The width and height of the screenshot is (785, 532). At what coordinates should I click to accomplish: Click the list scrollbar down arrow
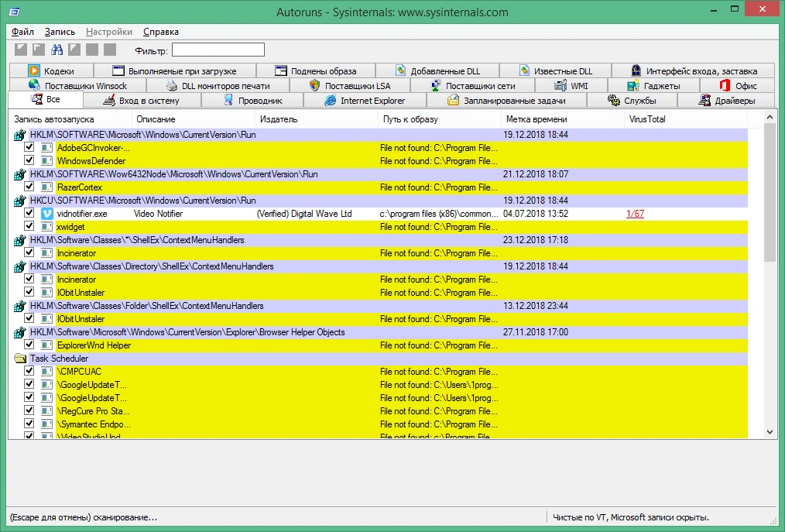point(770,432)
